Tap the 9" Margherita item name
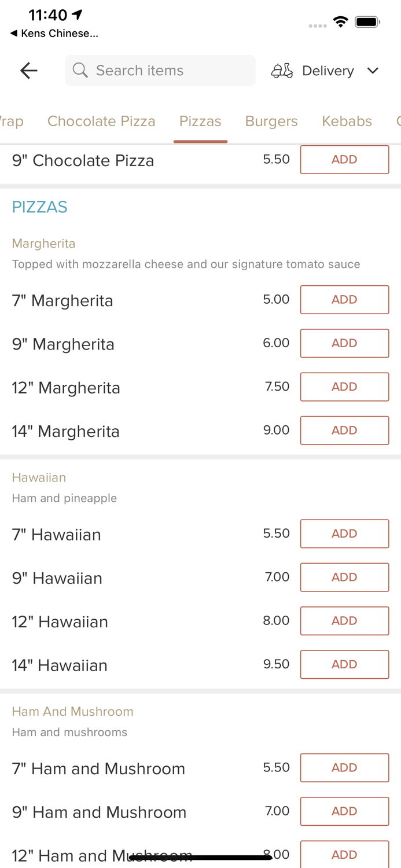The image size is (401, 868). [x=64, y=344]
